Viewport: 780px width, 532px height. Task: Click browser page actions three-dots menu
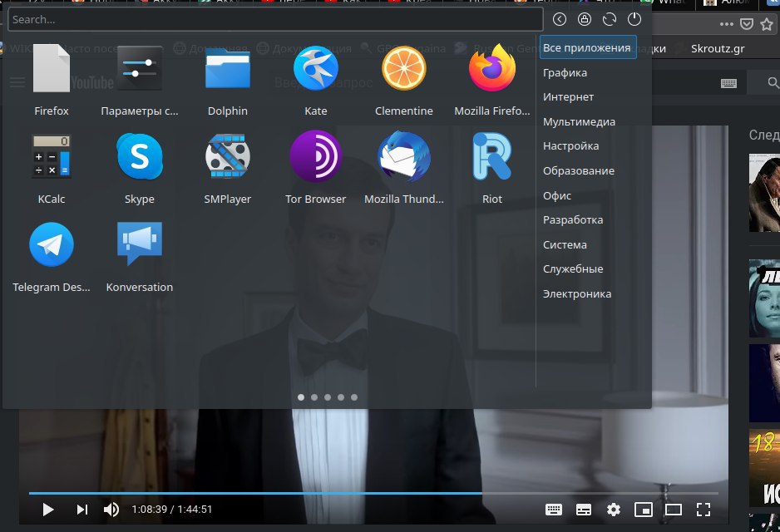[x=726, y=24]
